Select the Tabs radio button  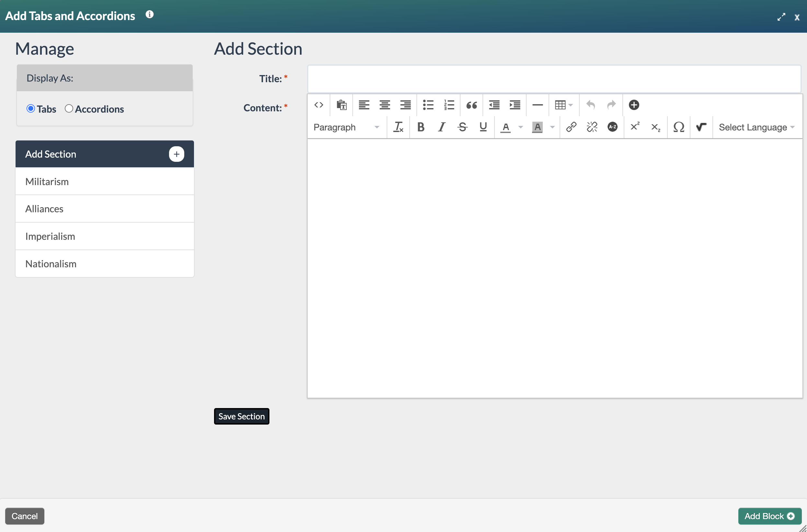(30, 109)
